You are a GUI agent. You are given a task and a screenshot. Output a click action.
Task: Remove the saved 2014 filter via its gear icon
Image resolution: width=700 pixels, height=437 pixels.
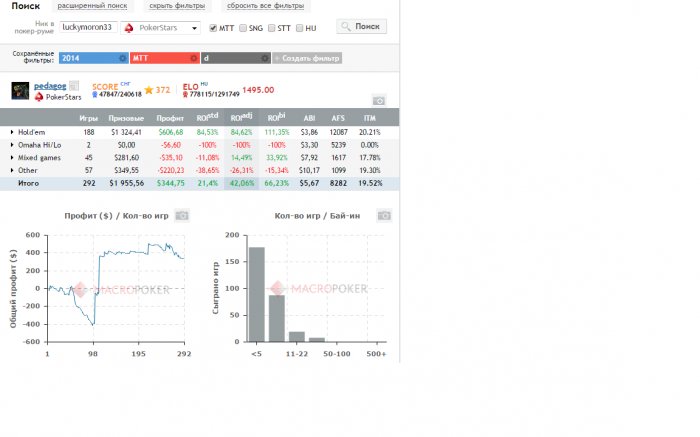point(122,58)
